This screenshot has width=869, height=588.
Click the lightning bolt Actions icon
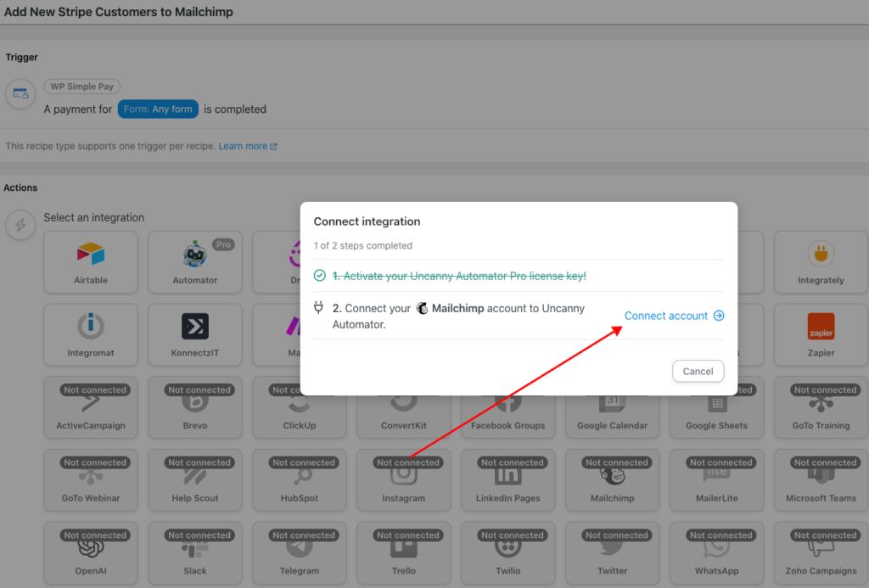[x=20, y=225]
